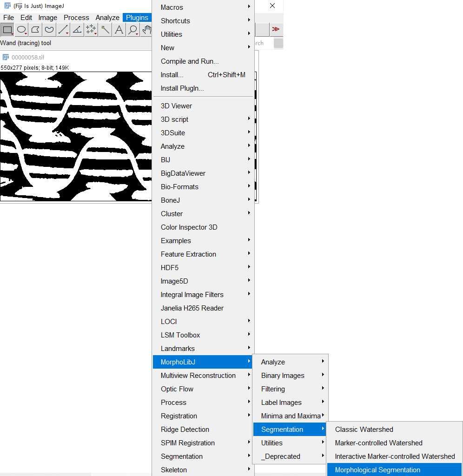
Task: Open the Landmarks submenu
Action: click(203, 349)
